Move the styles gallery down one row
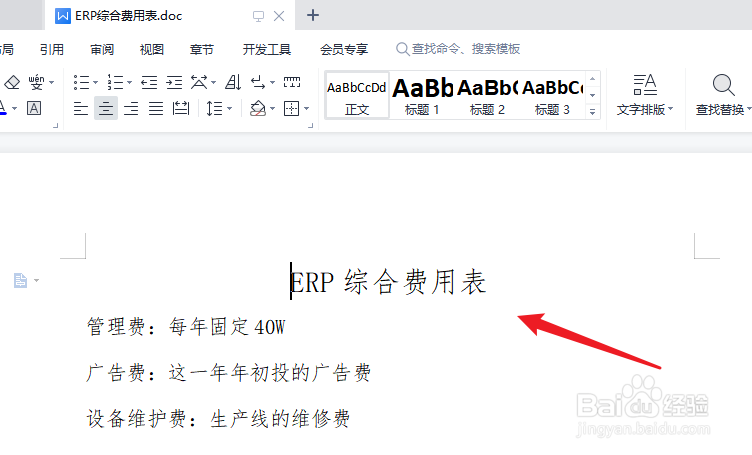The height and width of the screenshot is (455, 752). [x=593, y=95]
